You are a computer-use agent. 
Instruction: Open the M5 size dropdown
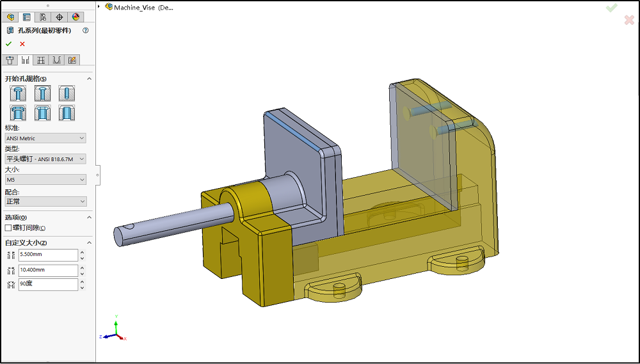tap(45, 180)
